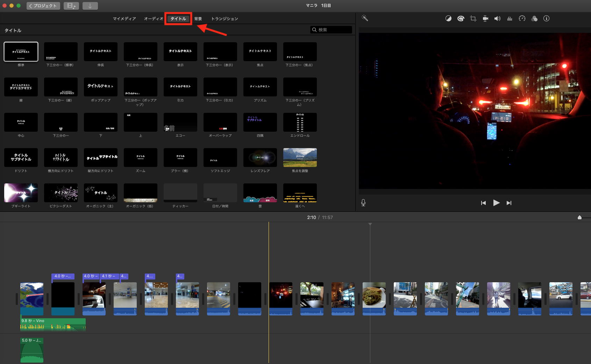591x364 pixels.
Task: Adjust the timeline zoom slider handle
Action: pos(579,217)
